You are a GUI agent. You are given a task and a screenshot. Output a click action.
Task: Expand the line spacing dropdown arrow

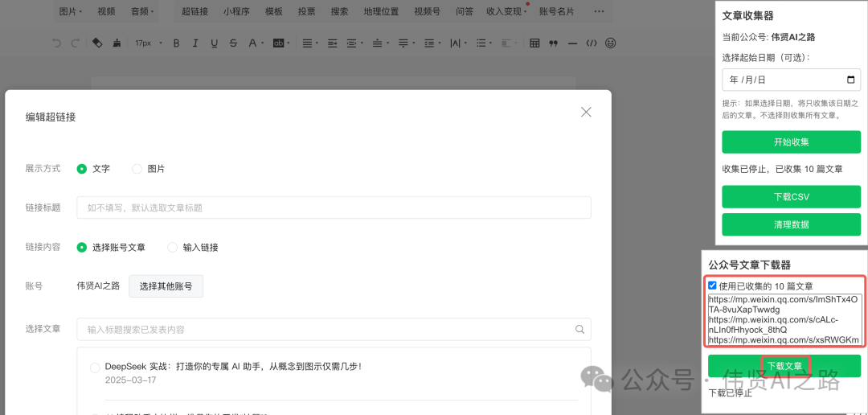click(440, 43)
